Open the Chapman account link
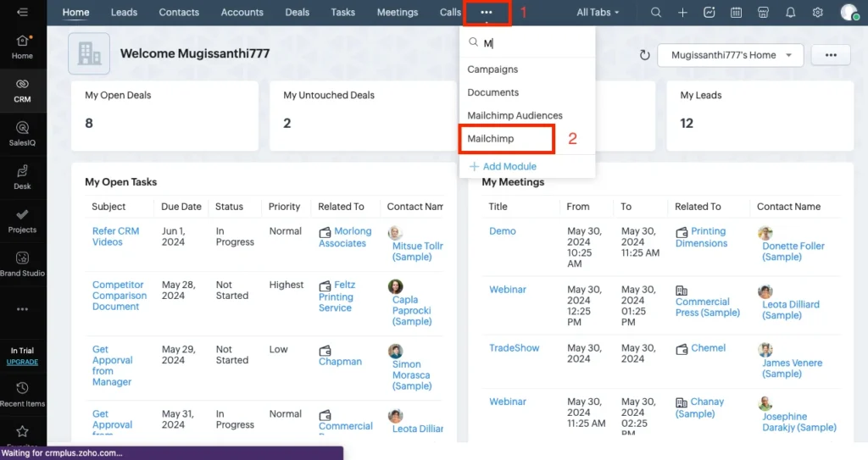Screen dimensions: 868x460 coord(340,362)
